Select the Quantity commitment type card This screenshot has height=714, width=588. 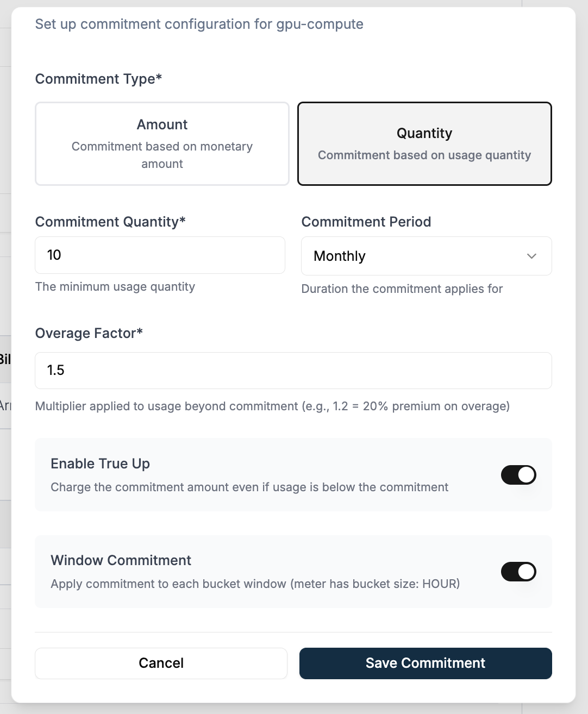tap(424, 143)
